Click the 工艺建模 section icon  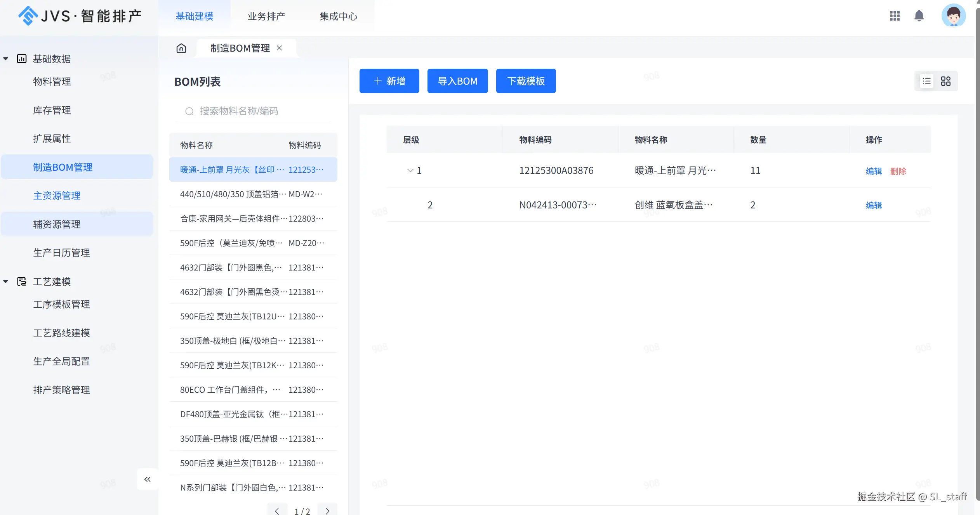tap(22, 281)
